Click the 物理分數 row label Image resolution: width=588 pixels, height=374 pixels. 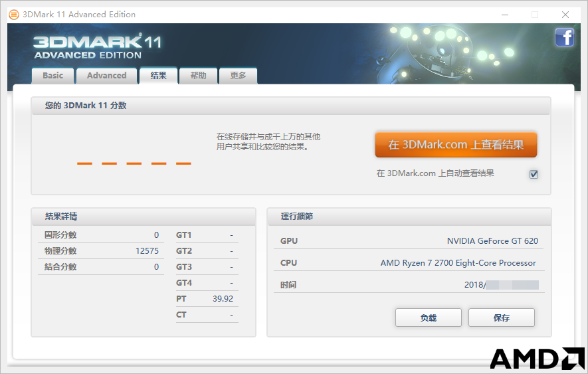[60, 251]
